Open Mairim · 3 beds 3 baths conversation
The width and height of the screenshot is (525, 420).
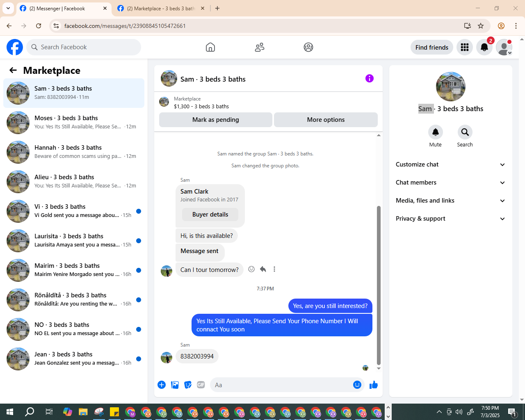tap(74, 270)
